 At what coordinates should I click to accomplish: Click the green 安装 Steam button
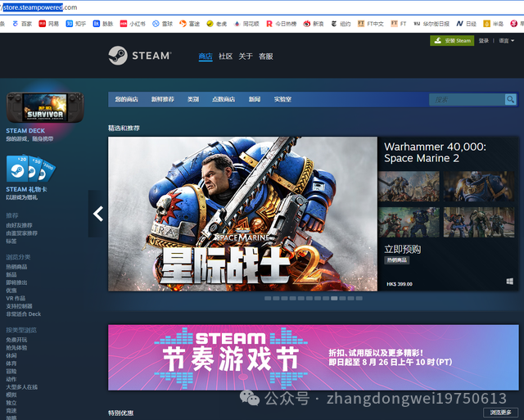coord(452,41)
